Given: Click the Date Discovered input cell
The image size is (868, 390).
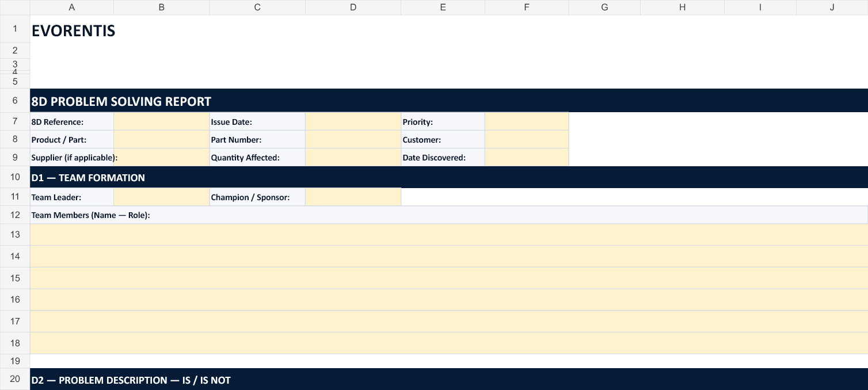Looking at the screenshot, I should tap(527, 157).
